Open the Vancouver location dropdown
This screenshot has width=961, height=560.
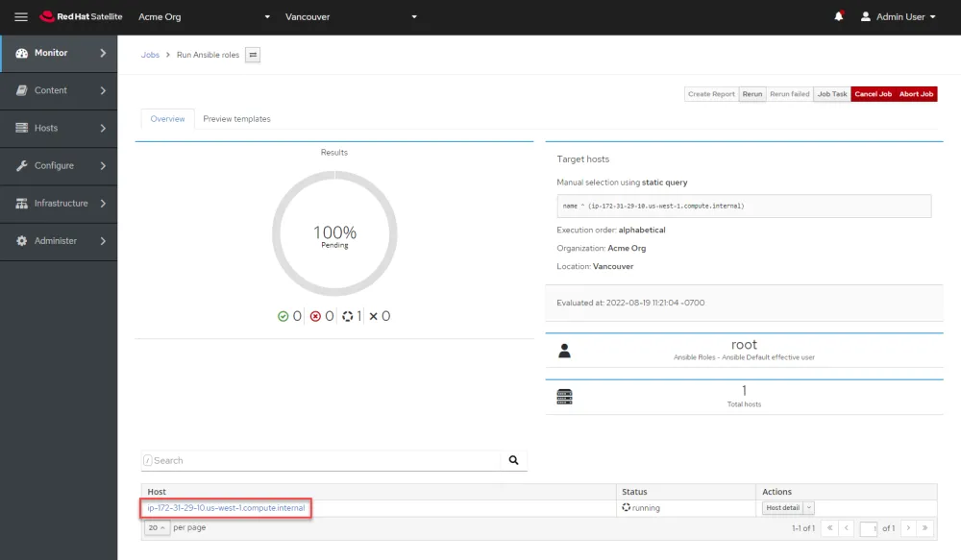point(351,17)
